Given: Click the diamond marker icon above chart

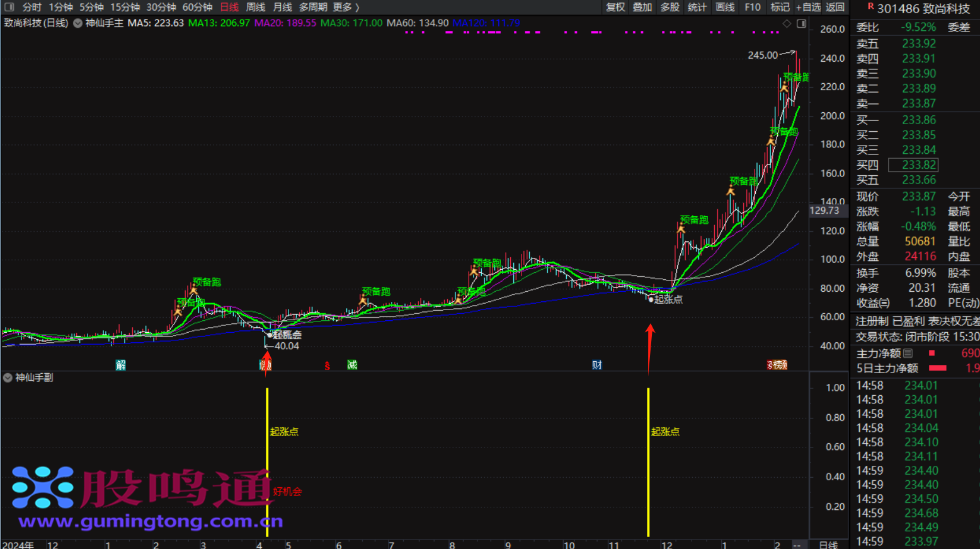Looking at the screenshot, I should click(x=787, y=23).
